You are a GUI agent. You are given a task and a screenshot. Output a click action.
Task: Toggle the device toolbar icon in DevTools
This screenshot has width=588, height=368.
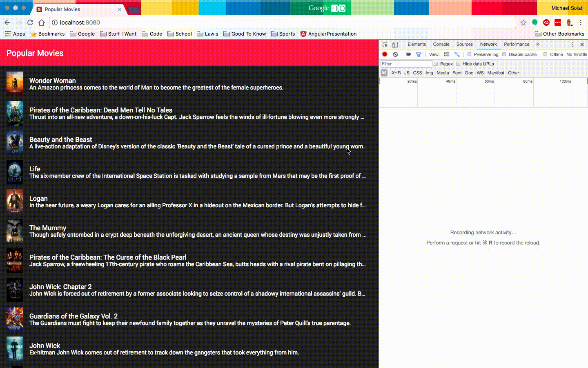(x=395, y=45)
